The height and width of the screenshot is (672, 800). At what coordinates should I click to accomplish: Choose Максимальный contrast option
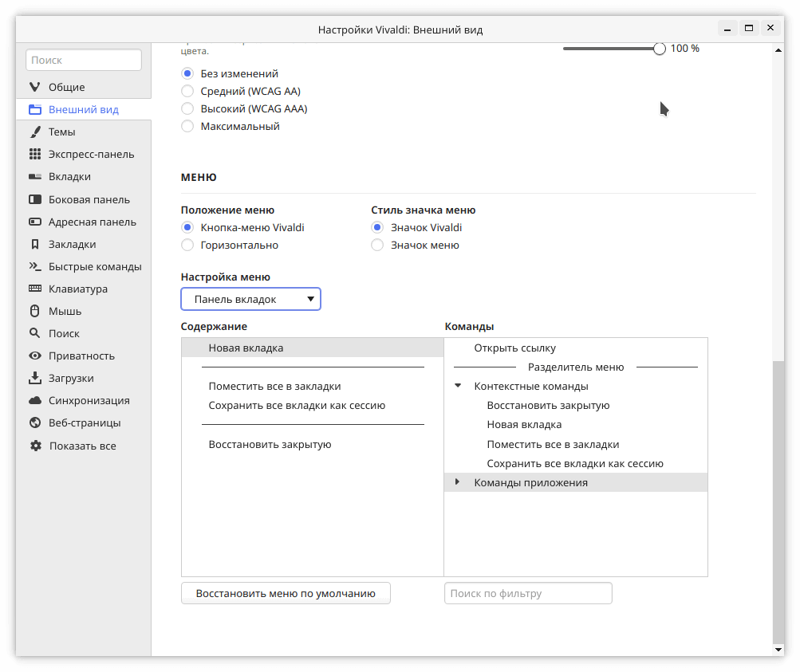[x=187, y=126]
